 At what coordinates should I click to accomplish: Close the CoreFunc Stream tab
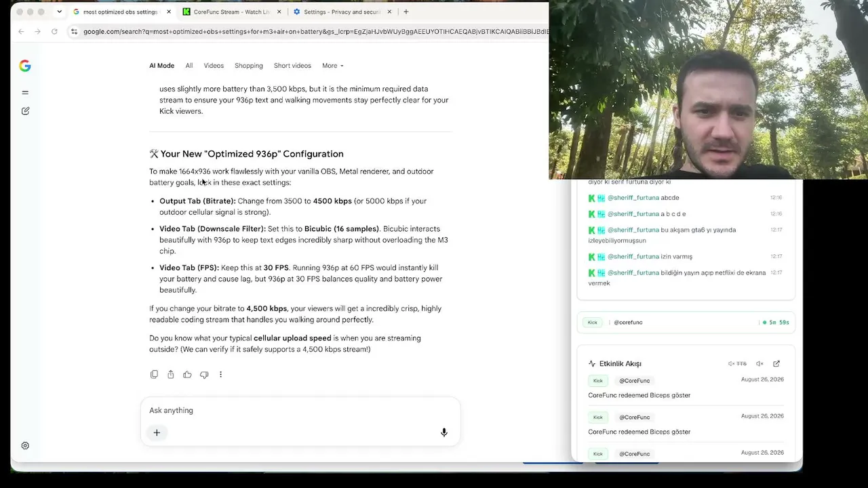click(x=279, y=12)
